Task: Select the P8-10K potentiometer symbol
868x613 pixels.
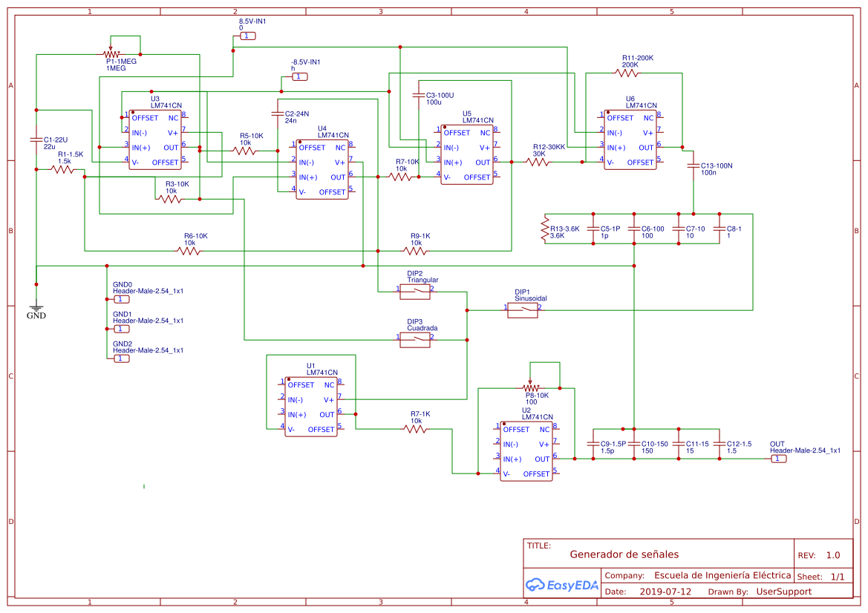Action: coord(530,387)
